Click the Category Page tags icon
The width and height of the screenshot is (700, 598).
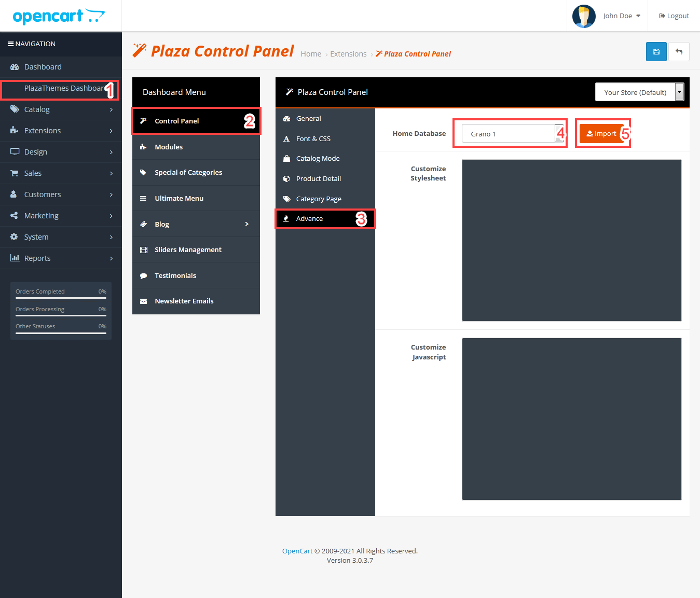click(x=286, y=199)
